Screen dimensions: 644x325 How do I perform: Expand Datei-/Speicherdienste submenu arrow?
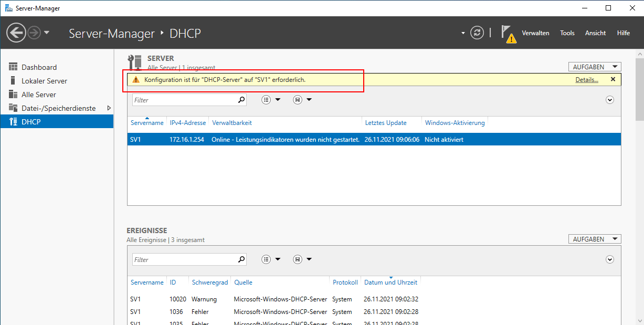pyautogui.click(x=109, y=108)
